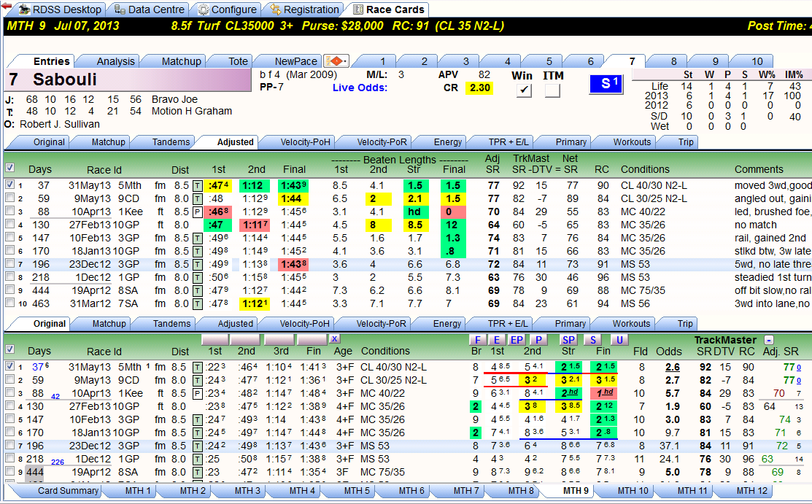Click the horse icon on RDSS Desktop
This screenshot has height=504, width=812.
tap(23, 9)
